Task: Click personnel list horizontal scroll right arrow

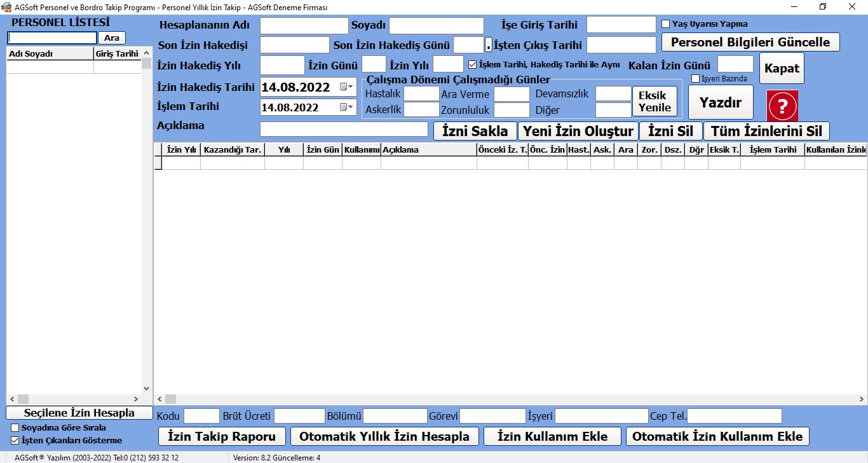Action: coord(137,399)
